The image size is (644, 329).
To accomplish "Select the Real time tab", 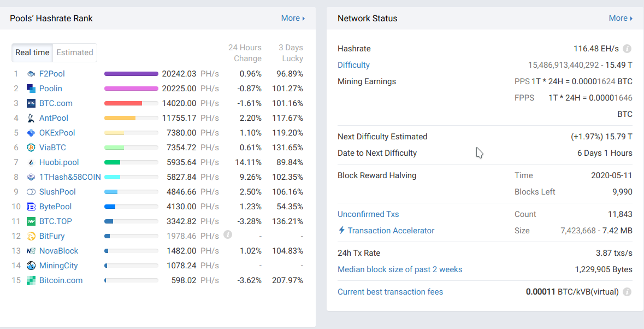I will coord(32,52).
